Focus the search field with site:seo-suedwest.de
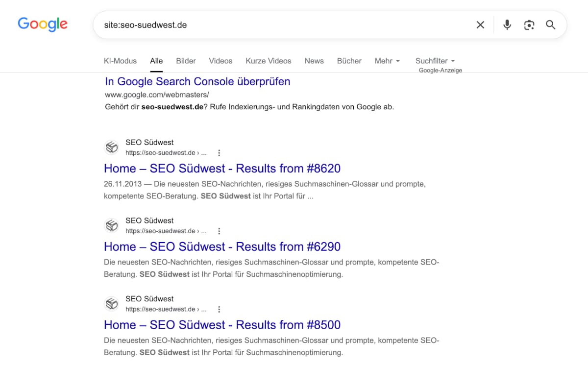Viewport: 588px width, 365px height. [x=284, y=25]
